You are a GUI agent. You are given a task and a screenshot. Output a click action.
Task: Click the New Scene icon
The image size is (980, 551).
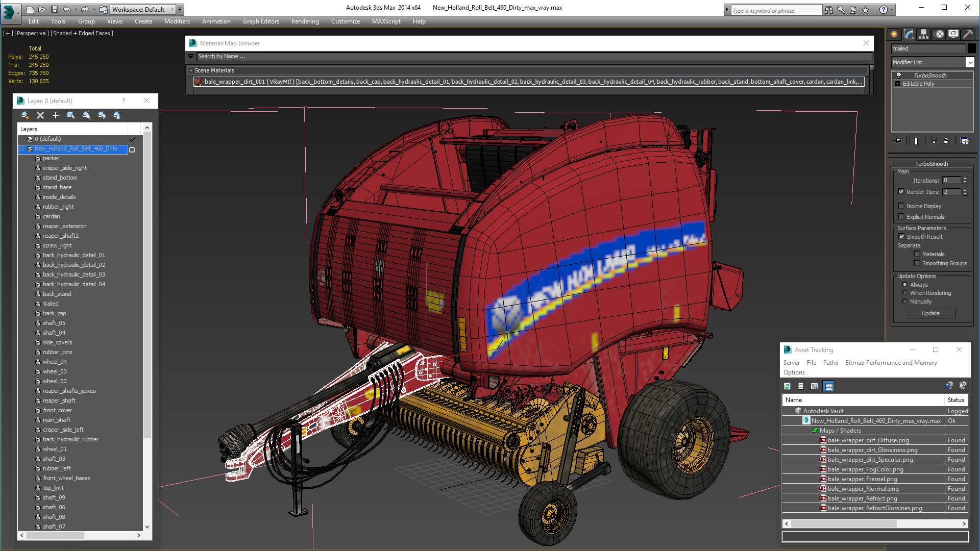[x=30, y=9]
